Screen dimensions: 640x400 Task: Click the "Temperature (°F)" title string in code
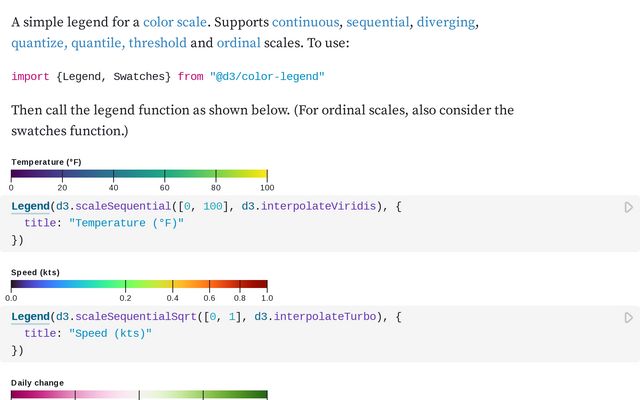(127, 223)
